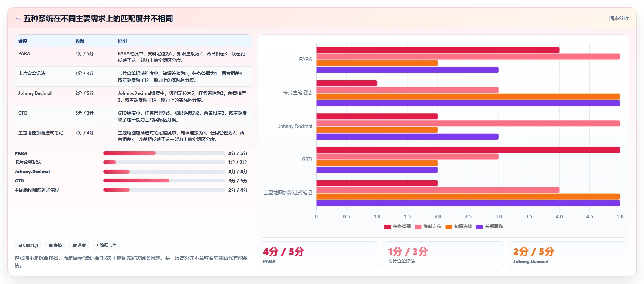This screenshot has width=644, height=284.
Task: Select the Chart.js tag chip
Action: [x=28, y=245]
